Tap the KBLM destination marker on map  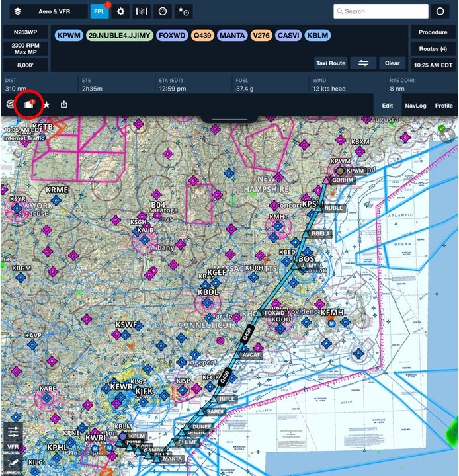pyautogui.click(x=122, y=436)
